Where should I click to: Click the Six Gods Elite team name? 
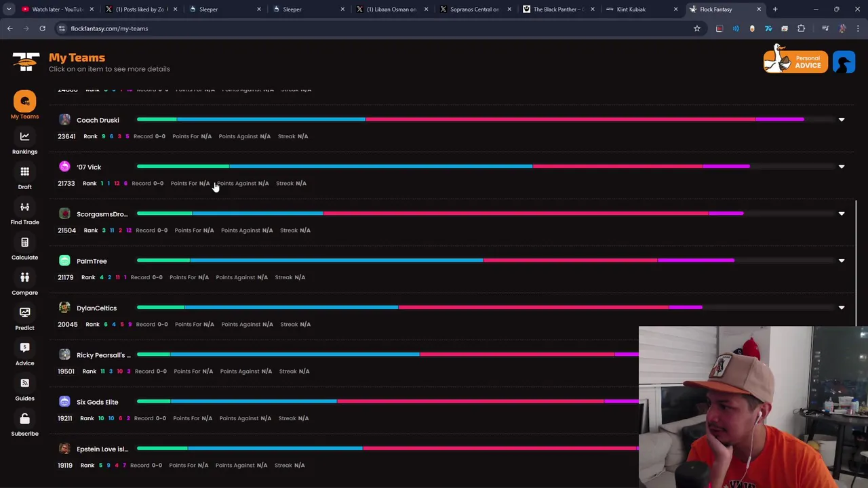97,402
